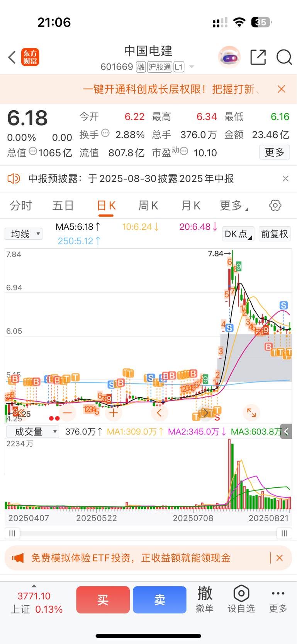The width and height of the screenshot is (297, 644).
Task: Tap the L1 level tag
Action: point(179,67)
